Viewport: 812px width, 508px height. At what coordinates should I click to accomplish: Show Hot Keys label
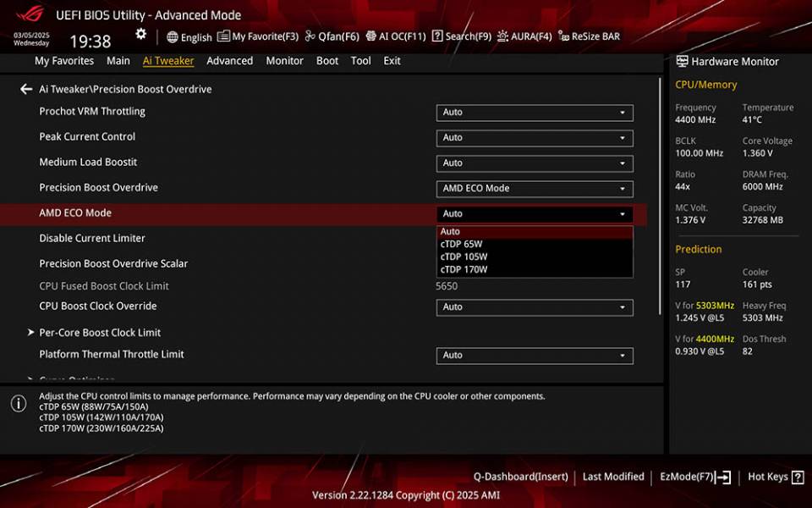[768, 477]
